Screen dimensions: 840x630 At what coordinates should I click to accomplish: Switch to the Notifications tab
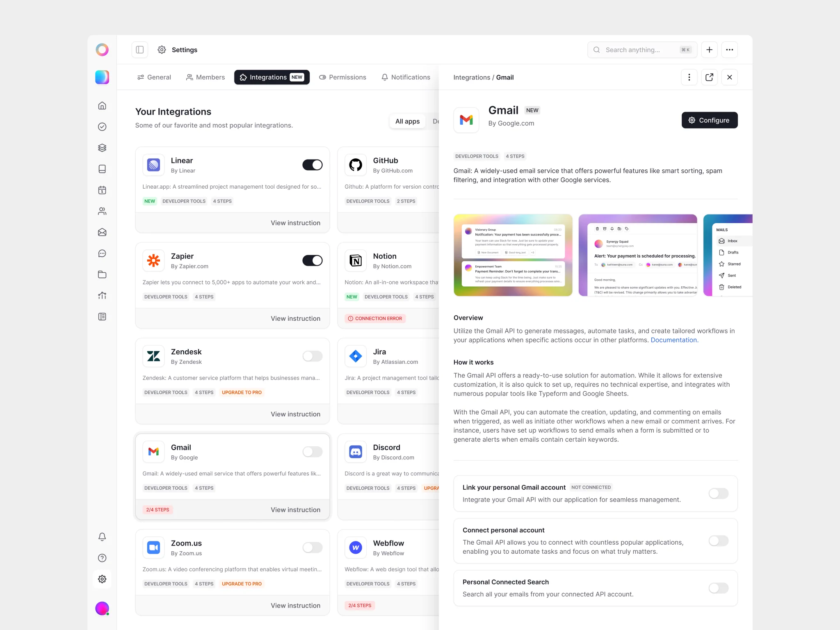click(406, 77)
